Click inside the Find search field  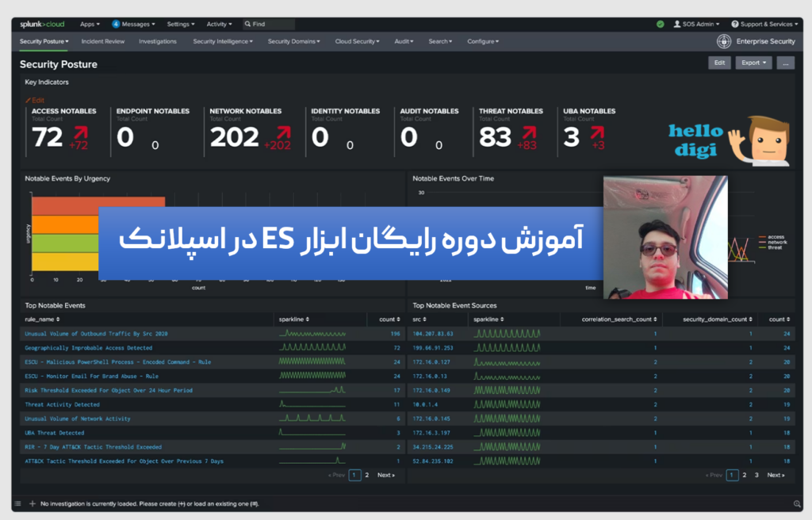coord(270,24)
